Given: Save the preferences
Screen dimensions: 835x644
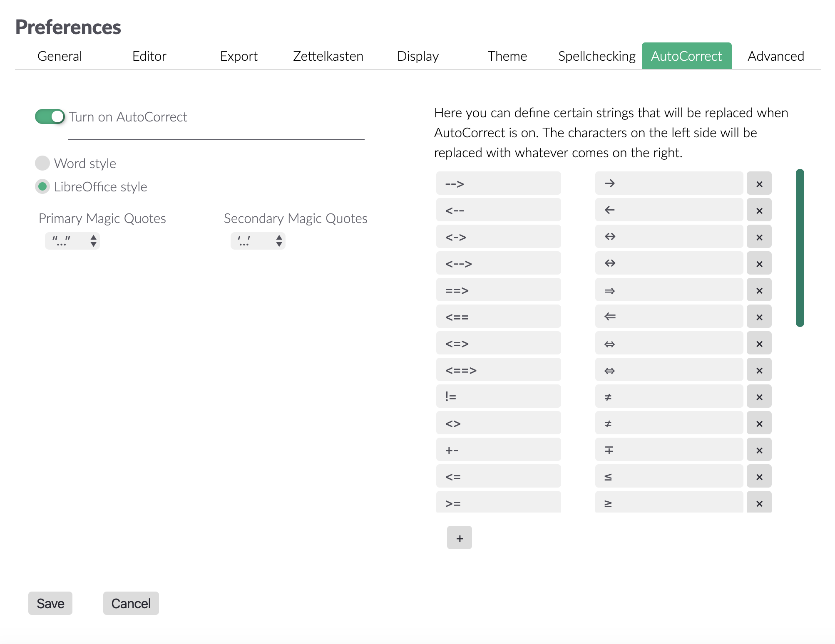Looking at the screenshot, I should coord(50,603).
